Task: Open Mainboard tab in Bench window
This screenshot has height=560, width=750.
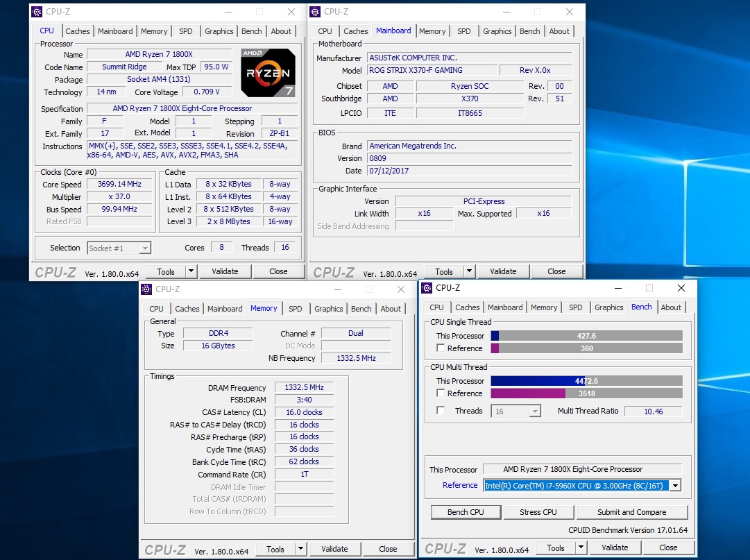Action: click(x=505, y=307)
